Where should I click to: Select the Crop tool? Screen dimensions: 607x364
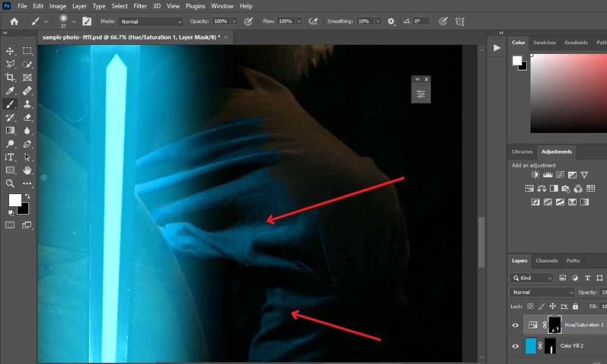[10, 78]
